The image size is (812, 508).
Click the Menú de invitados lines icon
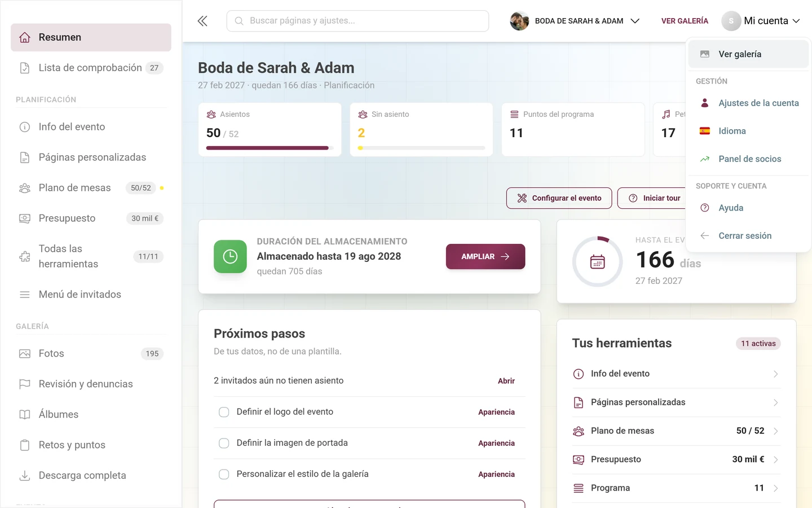(25, 295)
